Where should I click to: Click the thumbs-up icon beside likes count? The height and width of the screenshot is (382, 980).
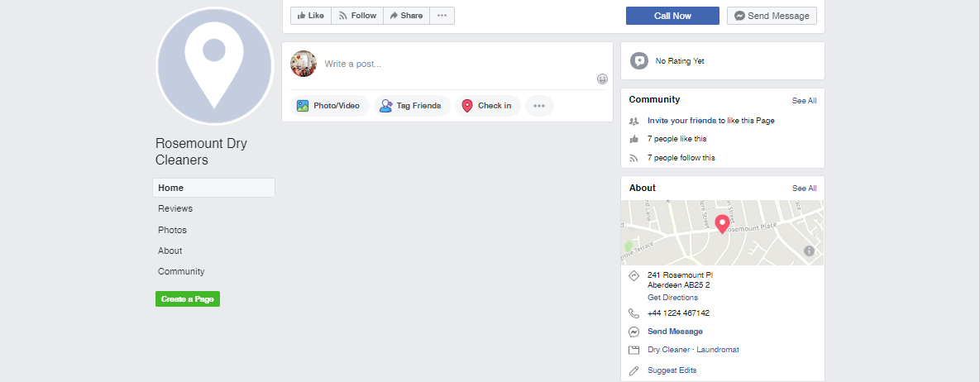click(633, 139)
